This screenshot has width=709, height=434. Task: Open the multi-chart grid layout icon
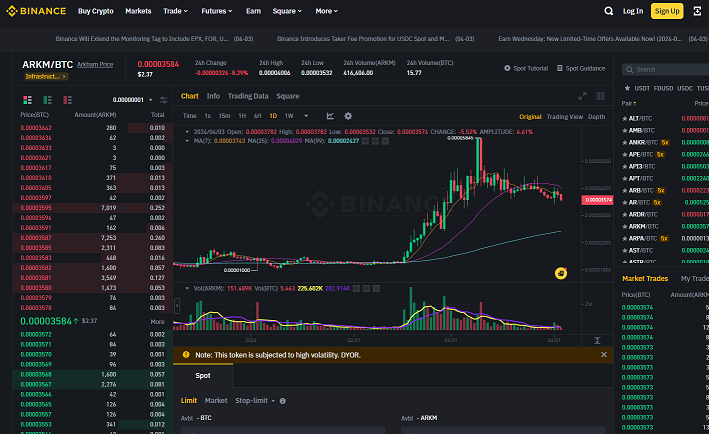point(600,96)
